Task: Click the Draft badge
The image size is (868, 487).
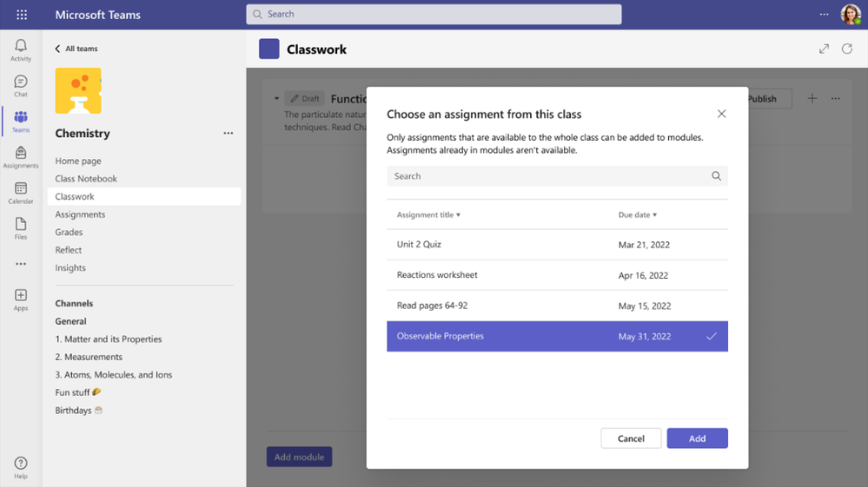Action: (304, 99)
